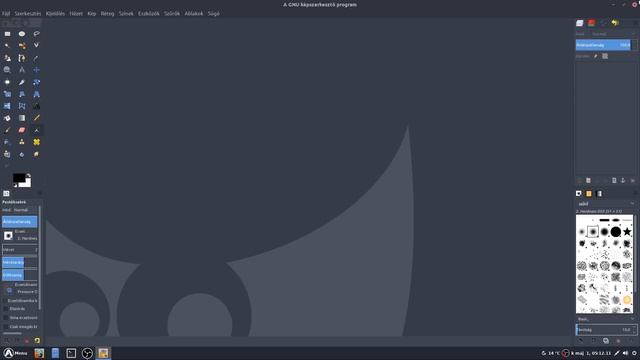The height and width of the screenshot is (360, 640).
Task: Select the Rectangle Select tool
Action: (7, 34)
